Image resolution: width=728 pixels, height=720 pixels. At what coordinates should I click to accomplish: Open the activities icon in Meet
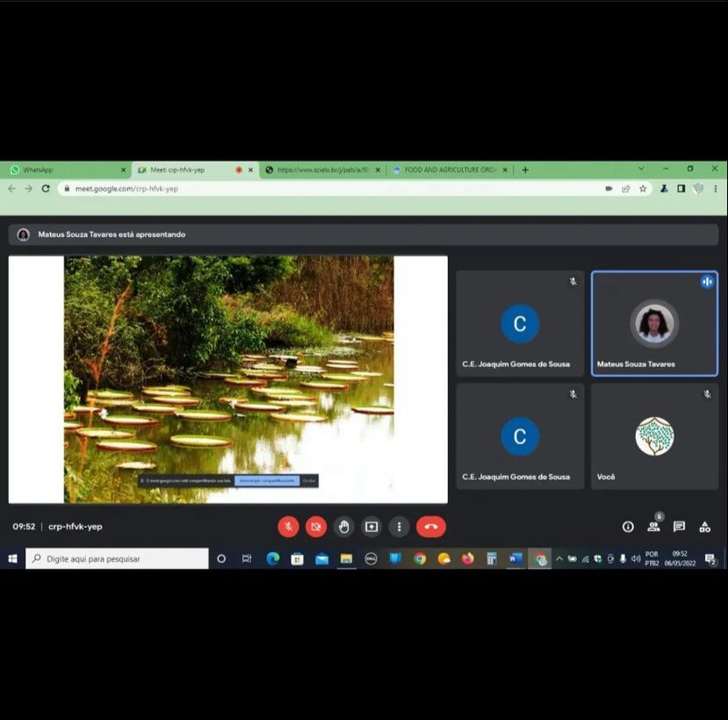704,527
